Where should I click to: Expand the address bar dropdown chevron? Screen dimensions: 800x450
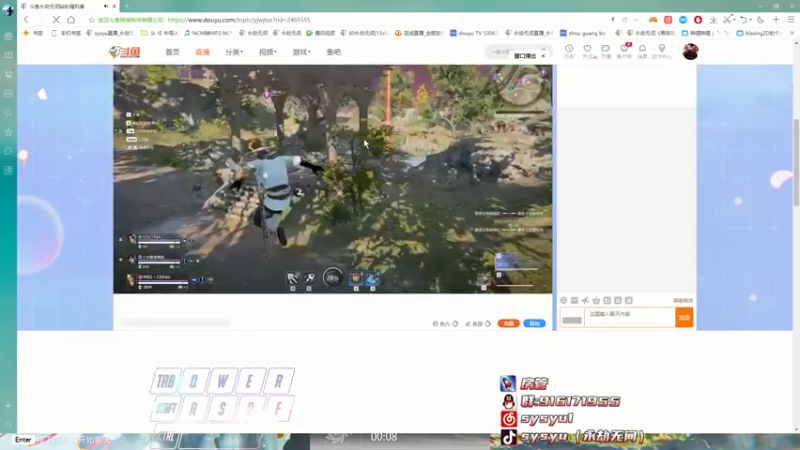coord(636,20)
